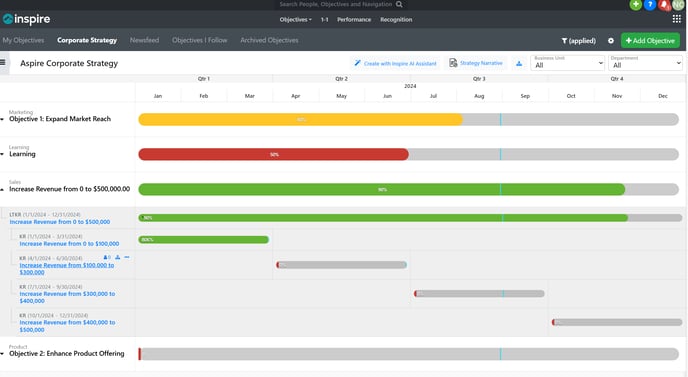Switch to the Newsfeed tab
This screenshot has width=688, height=377.
click(144, 40)
